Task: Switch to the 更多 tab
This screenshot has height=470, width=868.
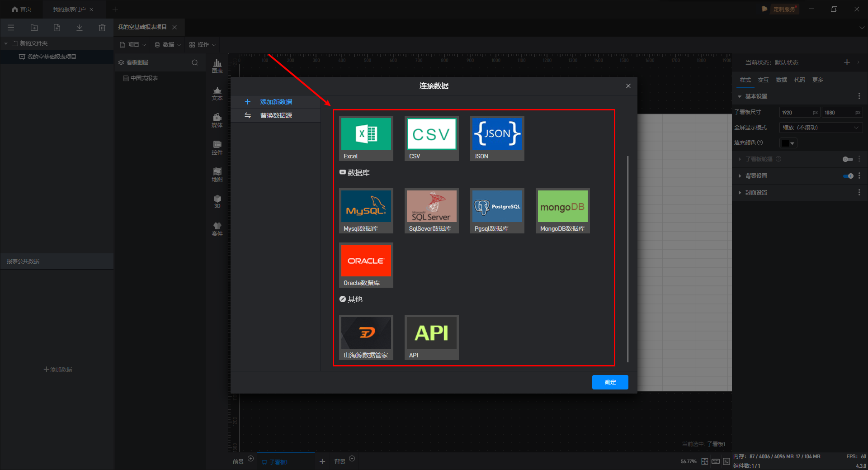Action: coord(818,80)
